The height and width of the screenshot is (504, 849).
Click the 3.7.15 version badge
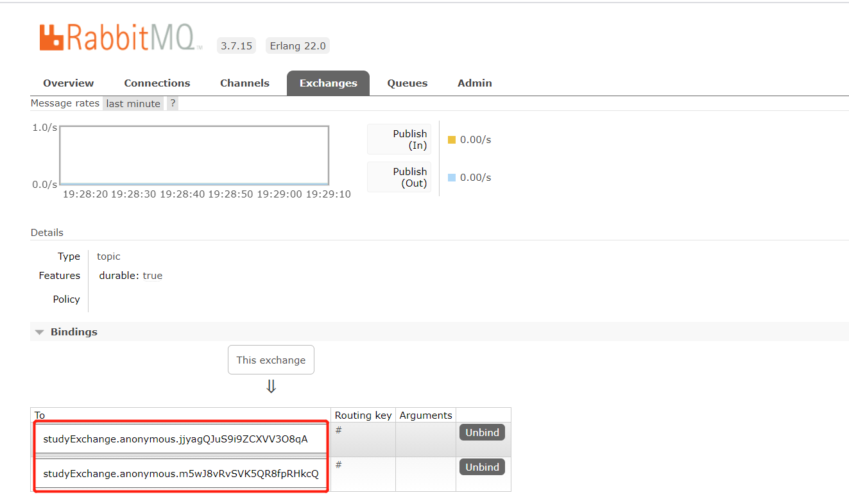tap(236, 46)
